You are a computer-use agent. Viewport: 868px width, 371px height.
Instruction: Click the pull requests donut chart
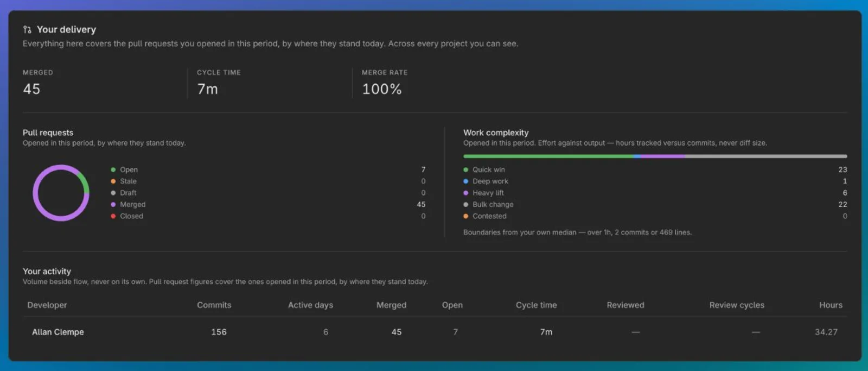[61, 193]
